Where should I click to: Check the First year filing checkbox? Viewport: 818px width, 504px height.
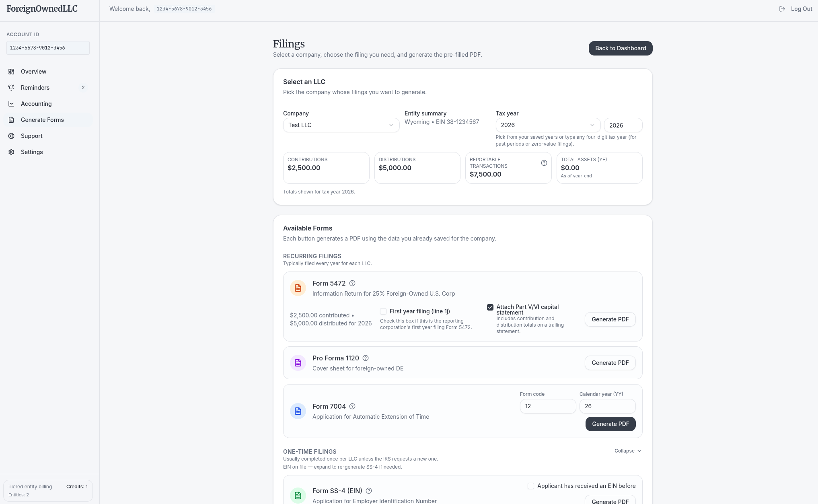click(383, 311)
